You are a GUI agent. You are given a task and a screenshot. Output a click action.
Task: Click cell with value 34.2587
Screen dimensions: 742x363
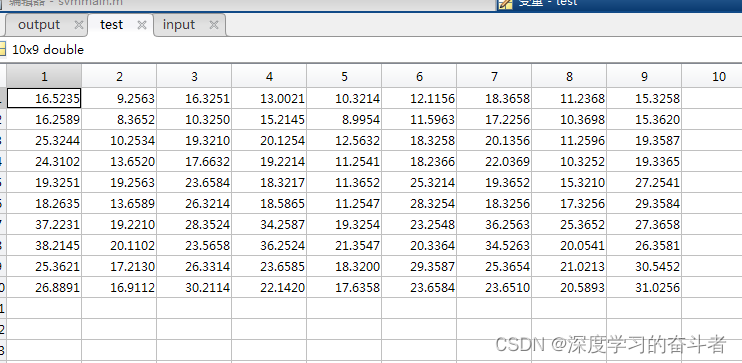pyautogui.click(x=269, y=224)
